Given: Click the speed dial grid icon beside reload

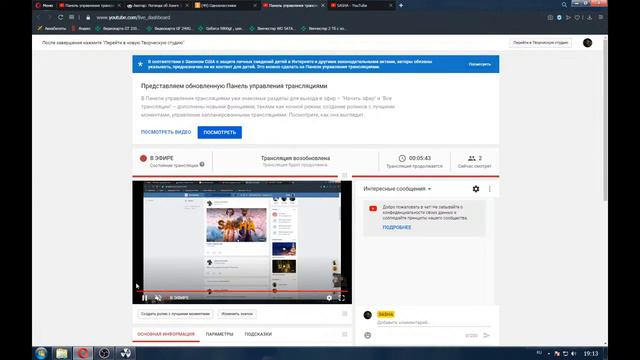Looking at the screenshot, I should (71, 17).
